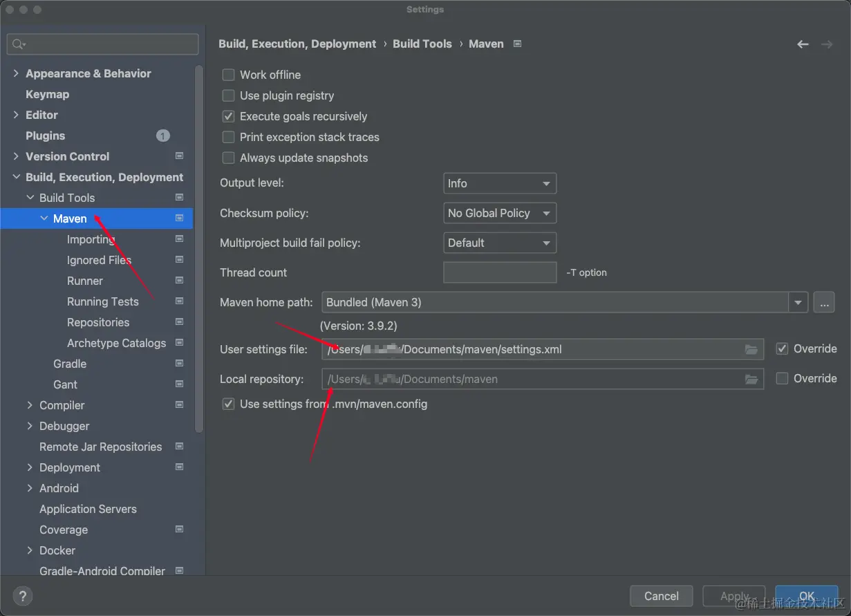The width and height of the screenshot is (851, 616).
Task: Uncheck Execute goals recursively
Action: [228, 116]
